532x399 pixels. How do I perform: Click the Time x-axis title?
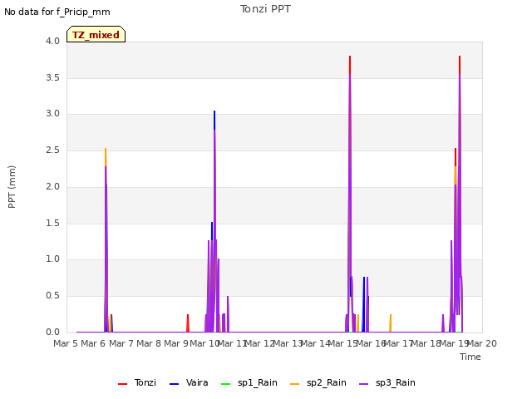coord(470,357)
